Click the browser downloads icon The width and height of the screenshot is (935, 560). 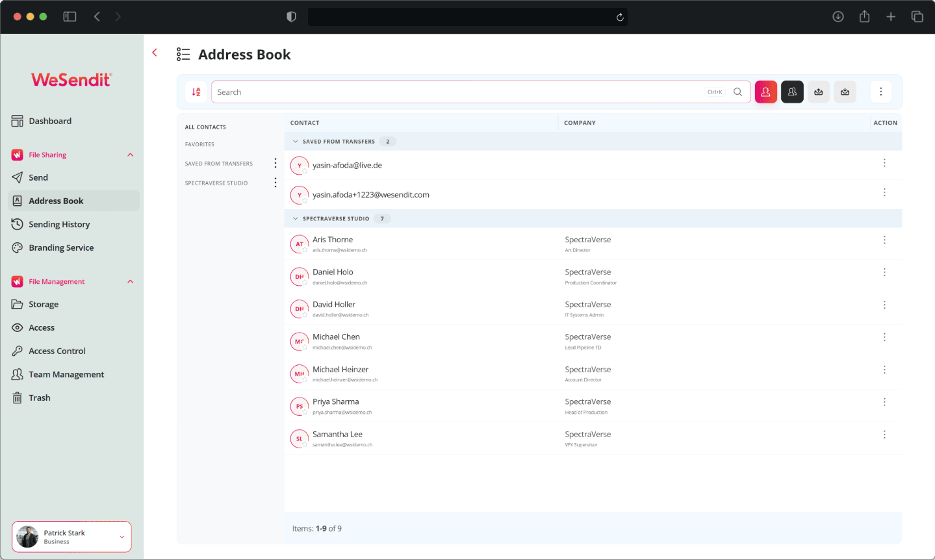coord(838,17)
